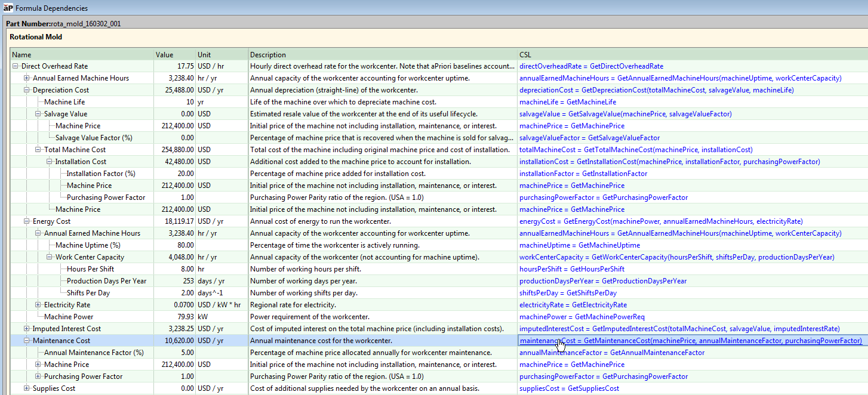
Task: Open the annualMaintenanceFactor = GetAnnualMaintenanceFactor link
Action: pos(612,353)
